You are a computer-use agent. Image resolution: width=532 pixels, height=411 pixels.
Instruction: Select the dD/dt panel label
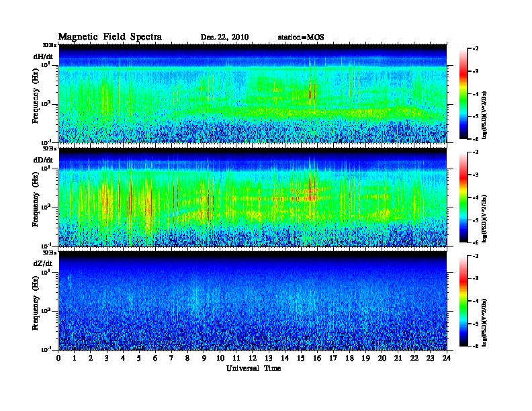tap(43, 160)
